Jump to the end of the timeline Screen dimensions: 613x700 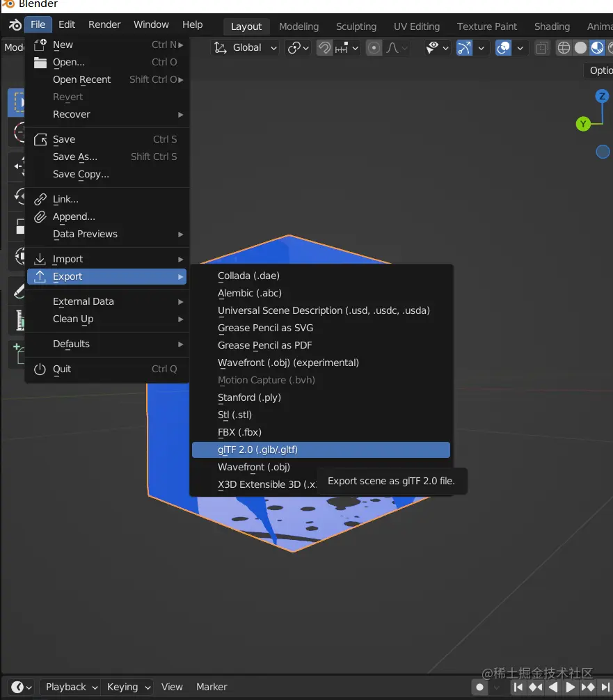click(607, 687)
